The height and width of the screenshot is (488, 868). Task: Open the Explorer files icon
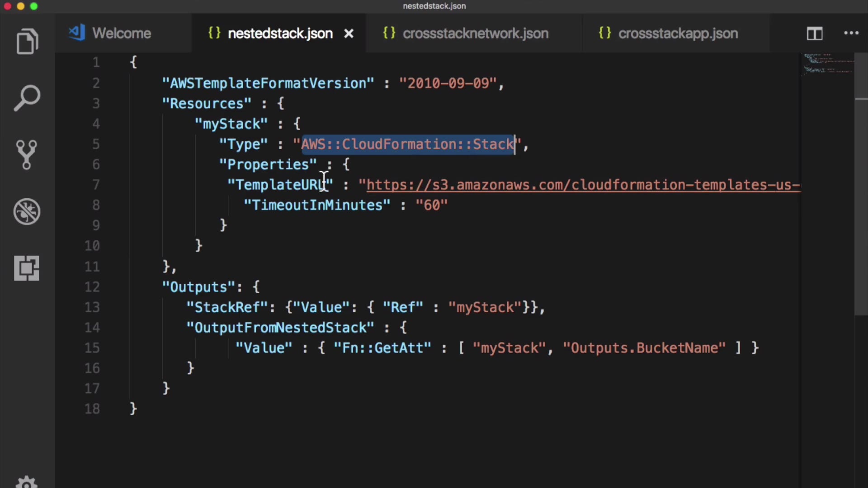click(x=27, y=42)
